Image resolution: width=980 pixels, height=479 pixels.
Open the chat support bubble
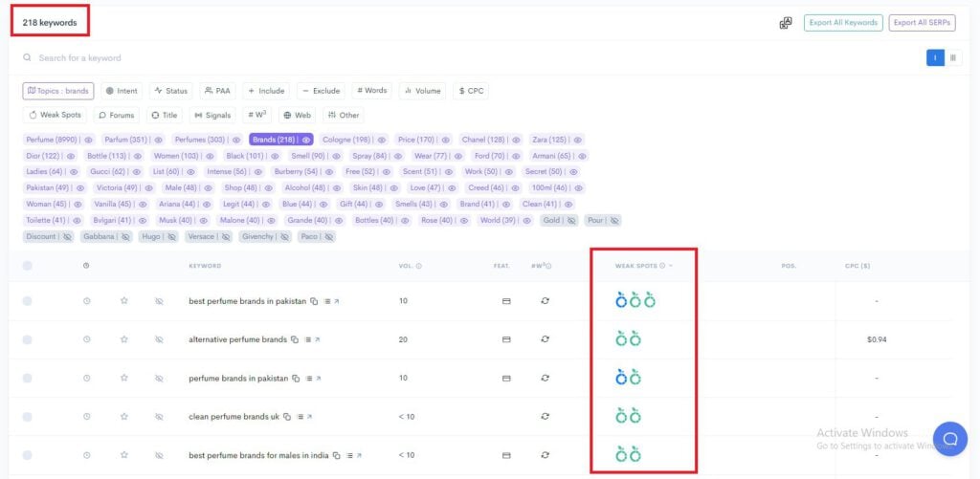point(950,439)
